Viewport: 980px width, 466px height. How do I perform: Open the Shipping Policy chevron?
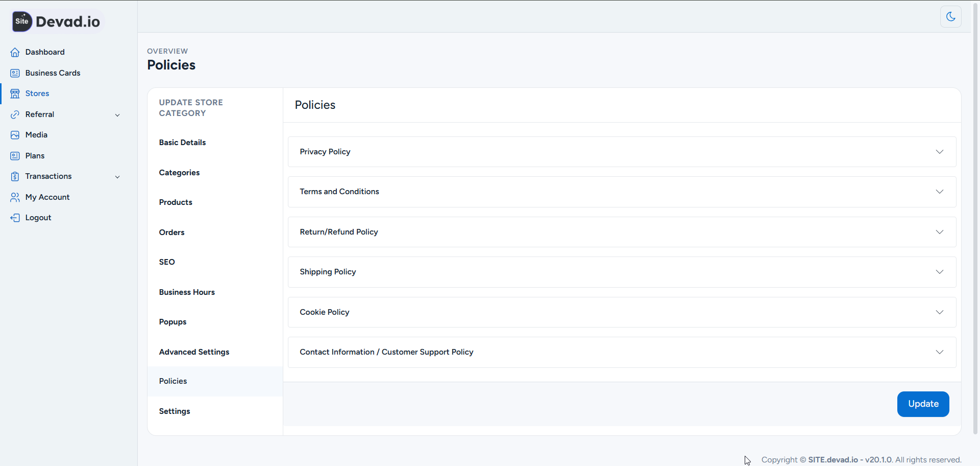point(939,272)
